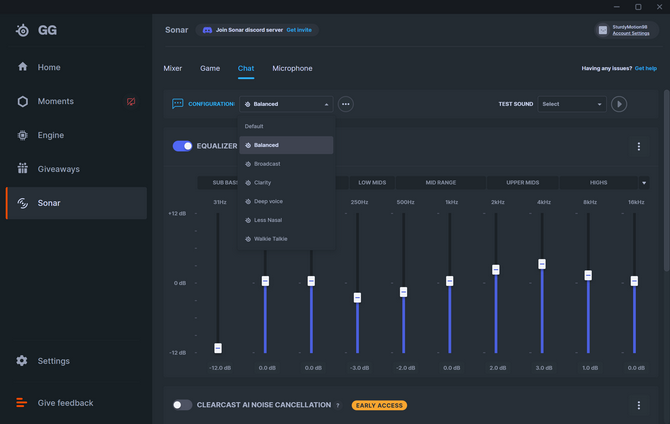Click the preset icon beside Broadcast

(248, 164)
